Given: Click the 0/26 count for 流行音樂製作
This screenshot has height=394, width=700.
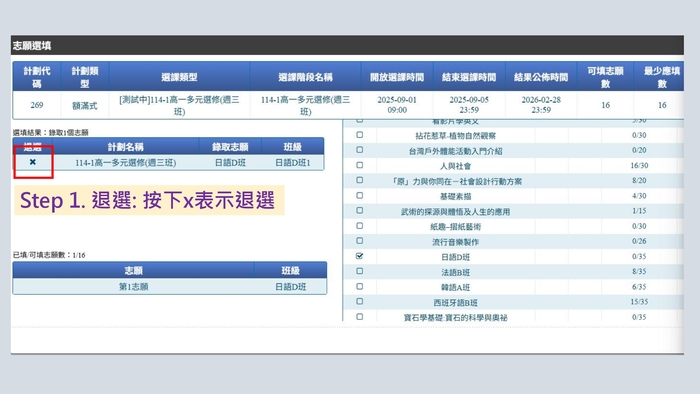Looking at the screenshot, I should [639, 241].
